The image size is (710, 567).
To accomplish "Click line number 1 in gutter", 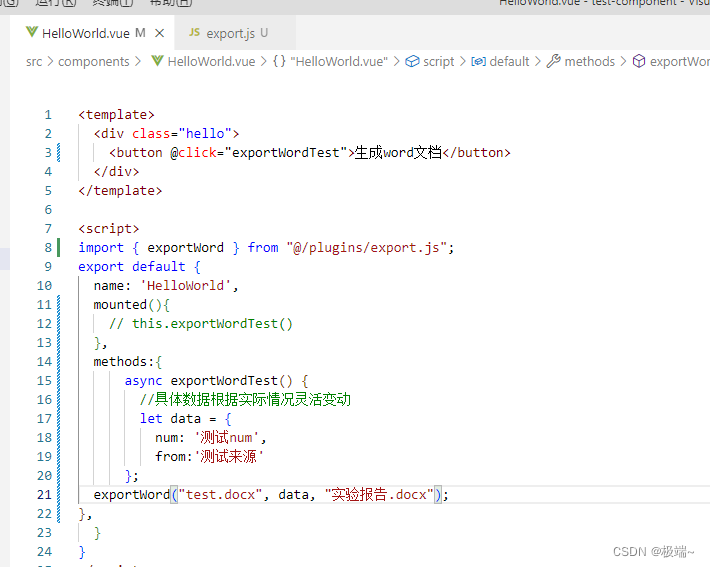I will [x=48, y=115].
